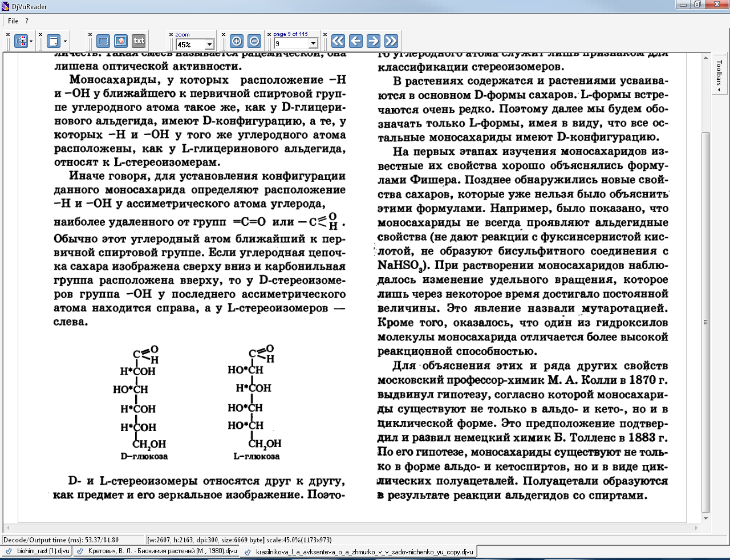730x560 pixels.
Task: Switch to the biohim_rast (1).djvu tab
Action: click(x=38, y=551)
